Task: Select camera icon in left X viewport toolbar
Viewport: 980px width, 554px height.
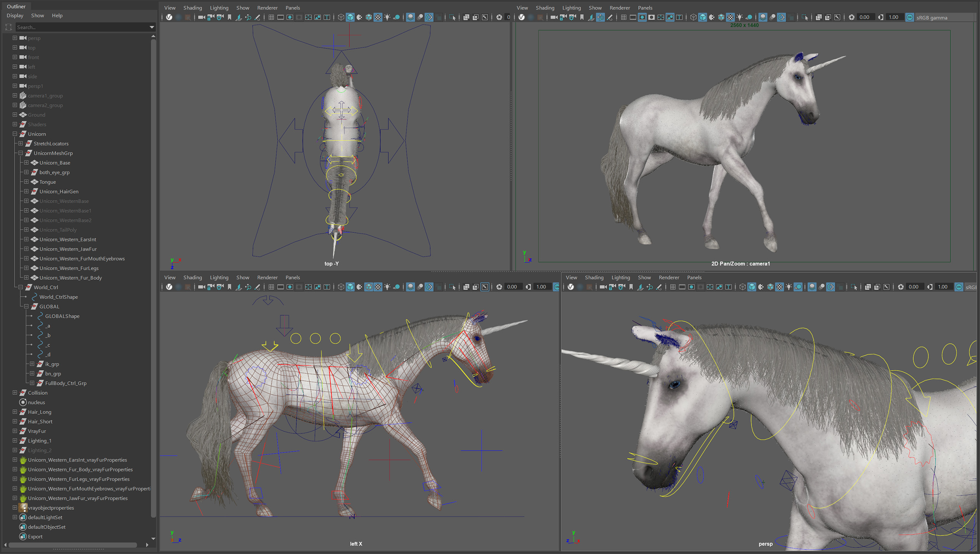Action: click(201, 287)
